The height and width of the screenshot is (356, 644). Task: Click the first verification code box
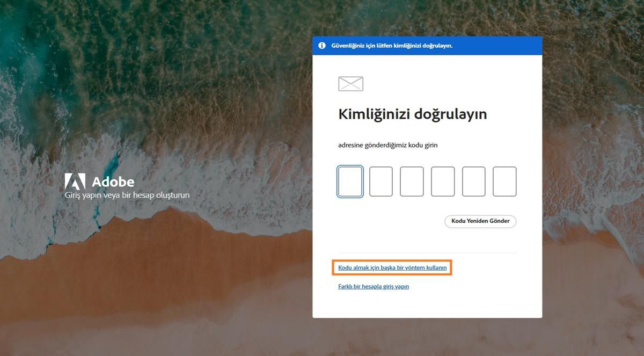[350, 181]
